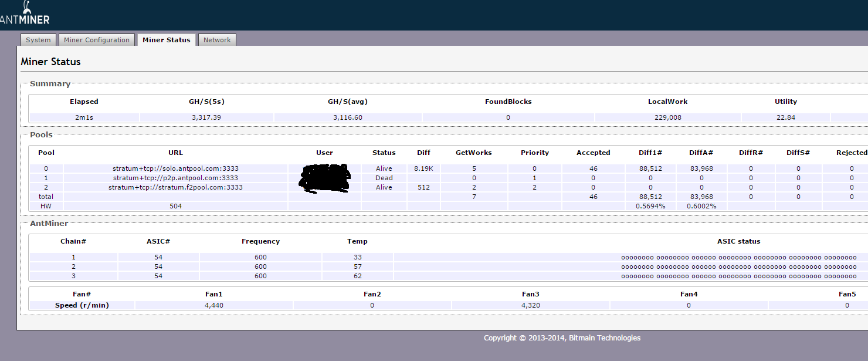Click the GetWorks column header

474,153
